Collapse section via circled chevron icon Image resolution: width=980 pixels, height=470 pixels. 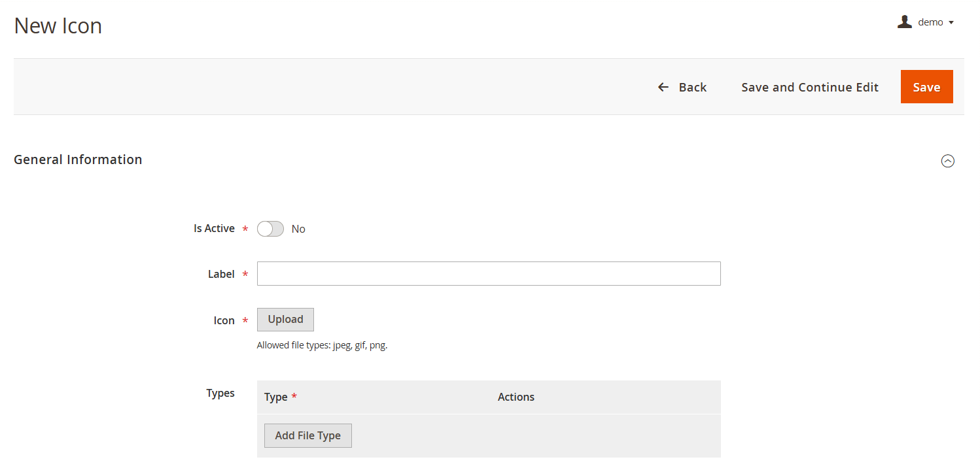click(x=947, y=161)
